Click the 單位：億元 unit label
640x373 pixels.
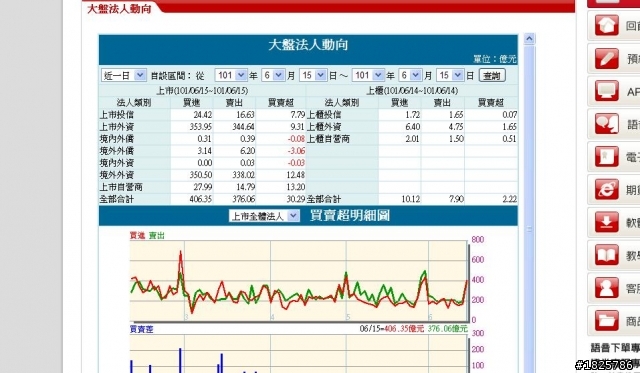point(495,59)
